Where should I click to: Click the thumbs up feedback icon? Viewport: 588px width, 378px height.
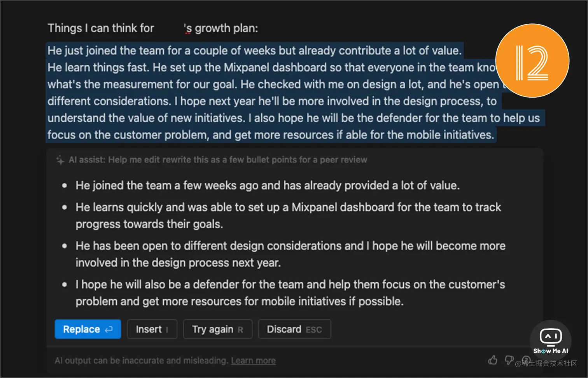tap(493, 360)
